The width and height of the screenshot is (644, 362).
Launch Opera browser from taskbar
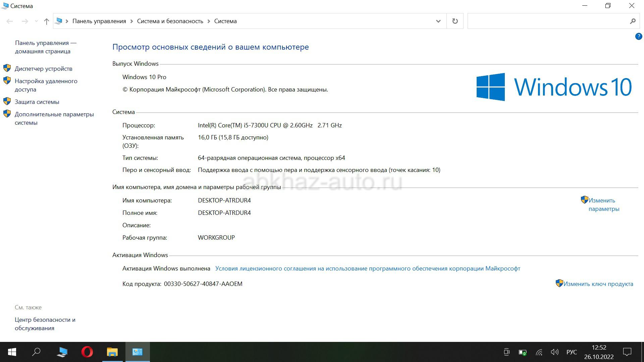point(87,352)
